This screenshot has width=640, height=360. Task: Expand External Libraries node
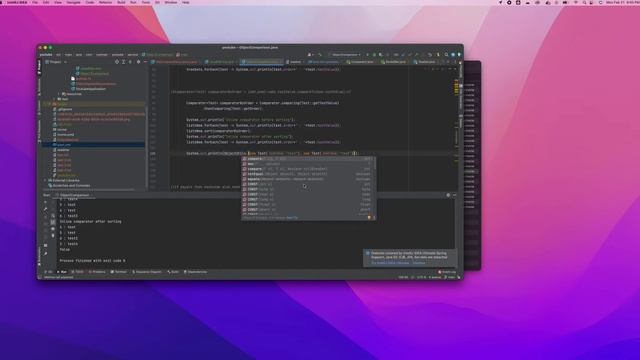[46, 180]
